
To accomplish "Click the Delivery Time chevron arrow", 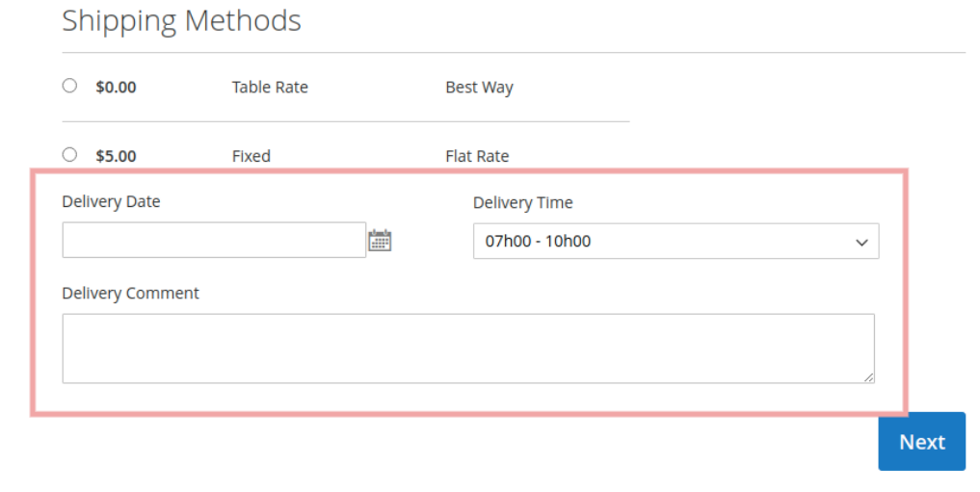I will [861, 243].
